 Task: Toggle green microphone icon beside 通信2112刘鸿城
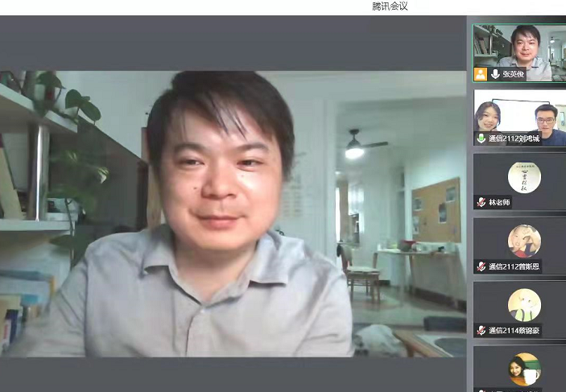click(481, 138)
